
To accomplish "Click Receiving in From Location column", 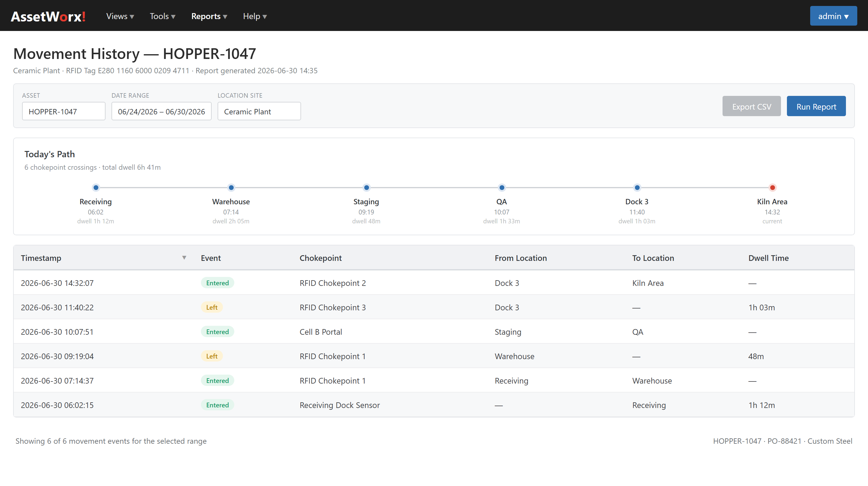I will [511, 381].
